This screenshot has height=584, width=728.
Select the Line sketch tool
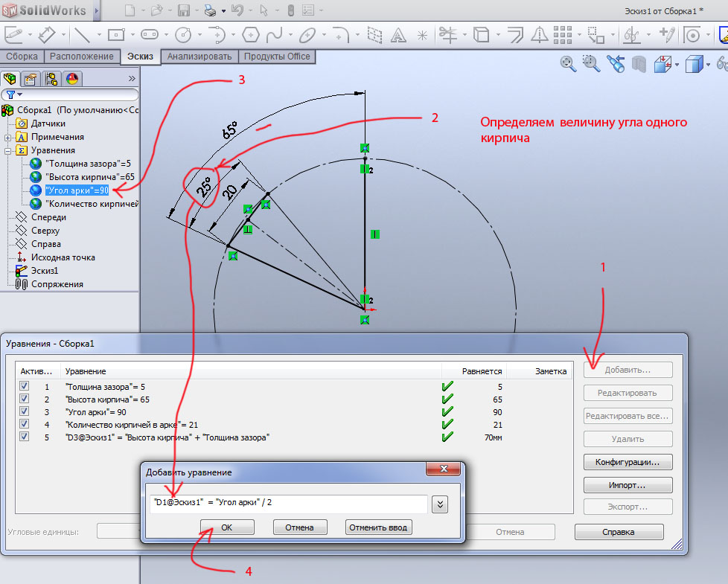(81, 34)
